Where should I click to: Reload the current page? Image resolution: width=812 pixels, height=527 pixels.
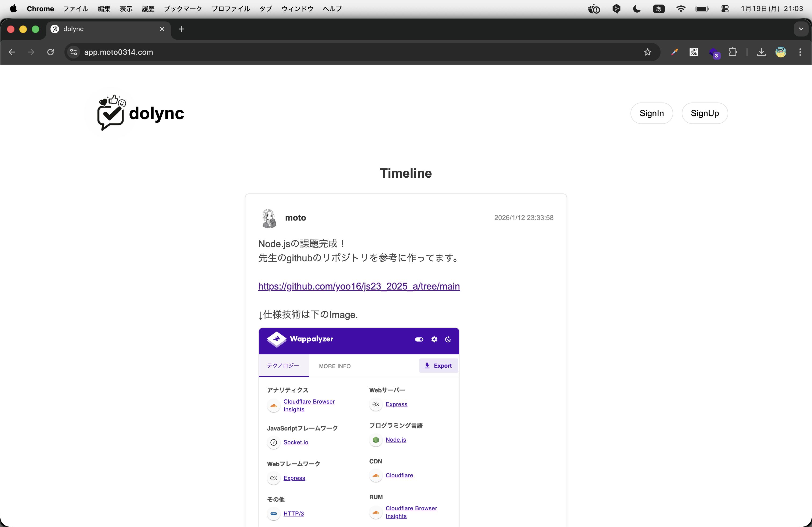50,52
